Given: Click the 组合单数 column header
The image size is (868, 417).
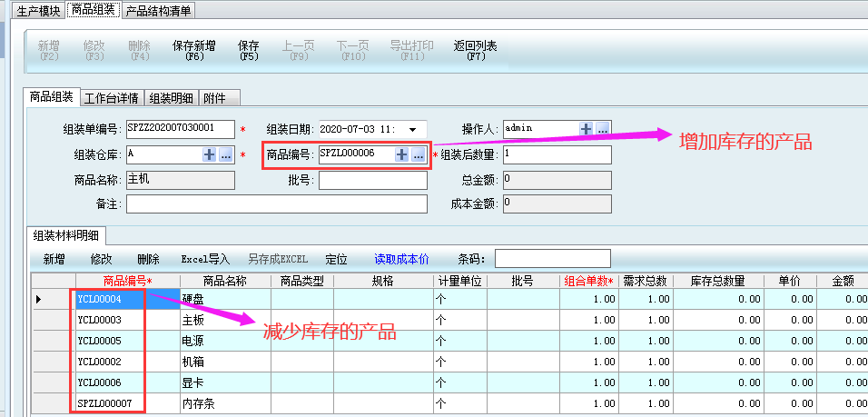Looking at the screenshot, I should (x=588, y=282).
